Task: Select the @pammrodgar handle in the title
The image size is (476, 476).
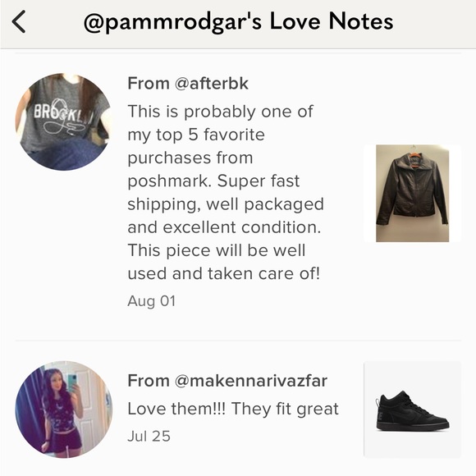Action: click(x=172, y=22)
